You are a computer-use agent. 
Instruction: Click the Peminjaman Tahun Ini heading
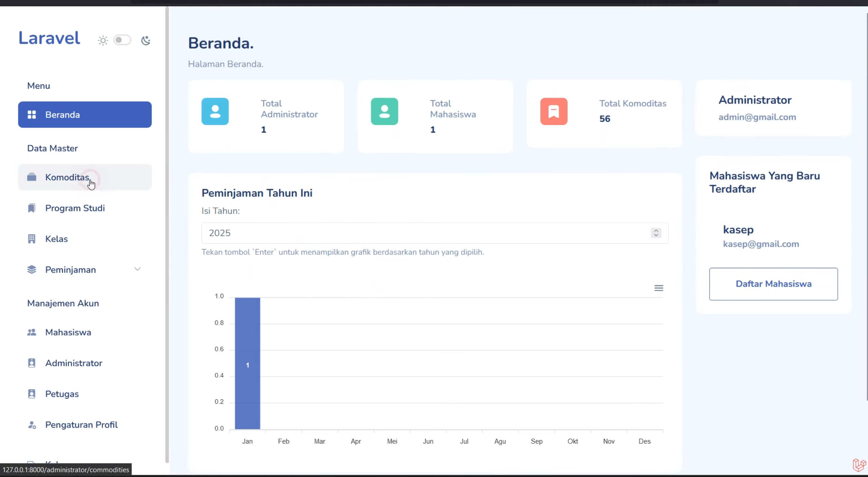[x=257, y=193]
